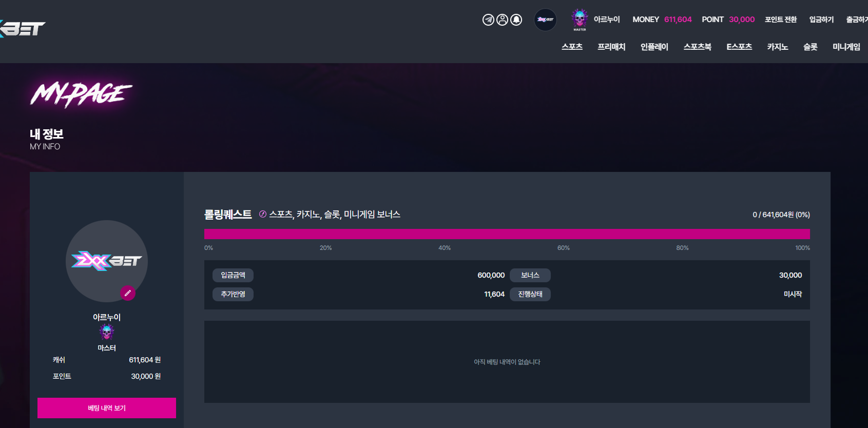Click the pink rolling quest progress bar
The image size is (868, 428).
click(507, 234)
